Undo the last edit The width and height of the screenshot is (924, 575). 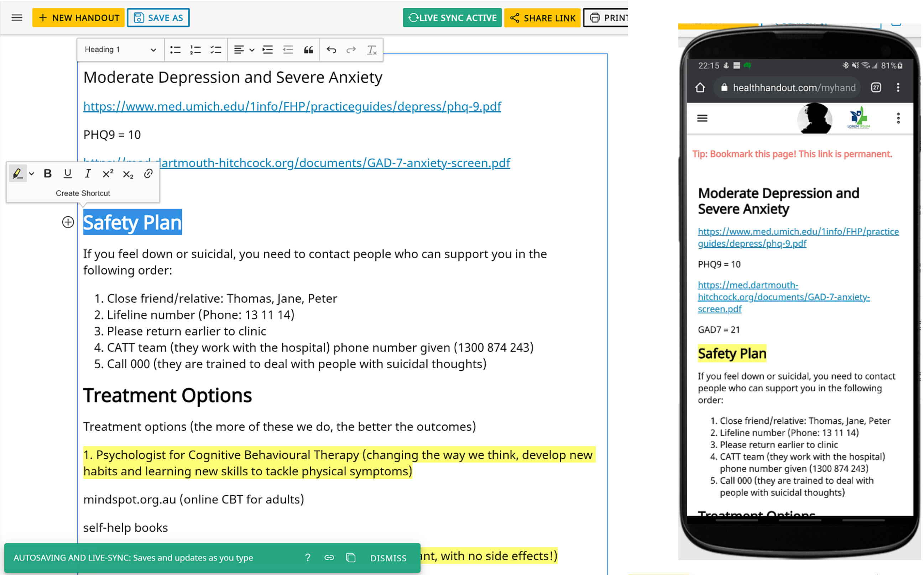[331, 50]
